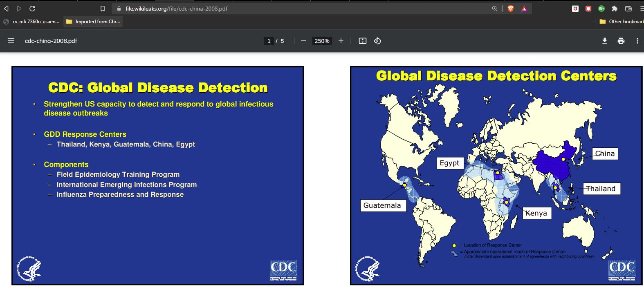
Task: Zoom in the PDF with plus button
Action: tap(341, 41)
